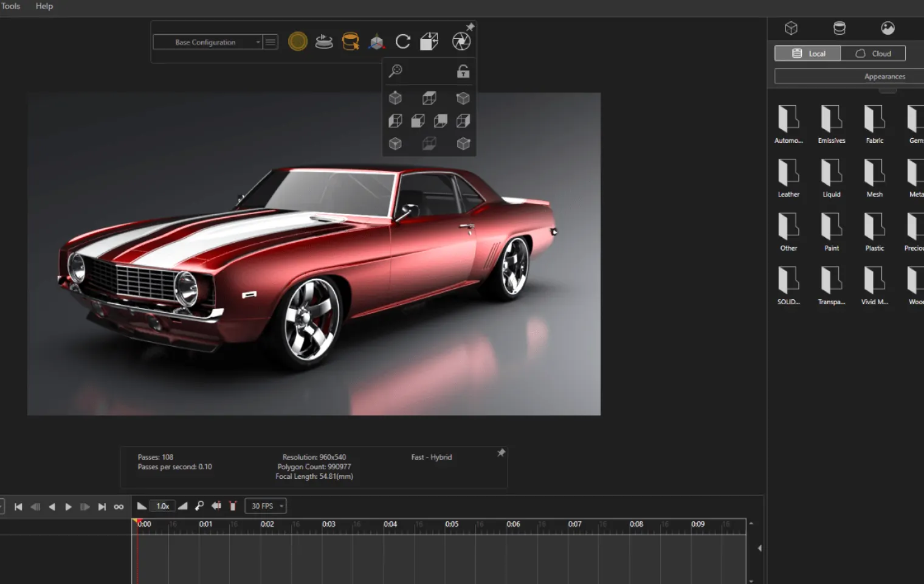924x584 pixels.
Task: Click the 1.0x playback speed field
Action: tap(163, 506)
